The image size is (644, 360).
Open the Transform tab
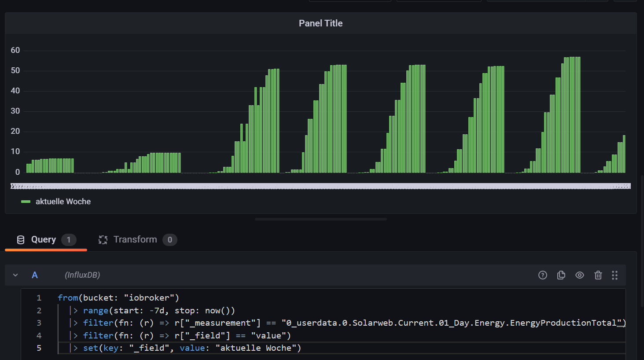click(x=137, y=240)
